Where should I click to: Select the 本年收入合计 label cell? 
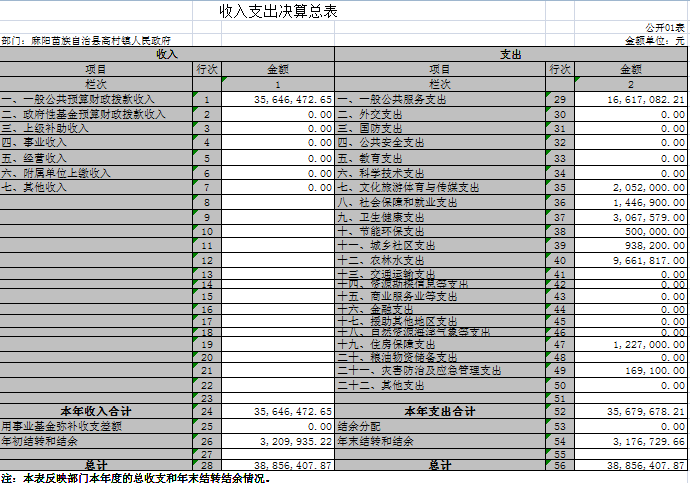(x=97, y=411)
